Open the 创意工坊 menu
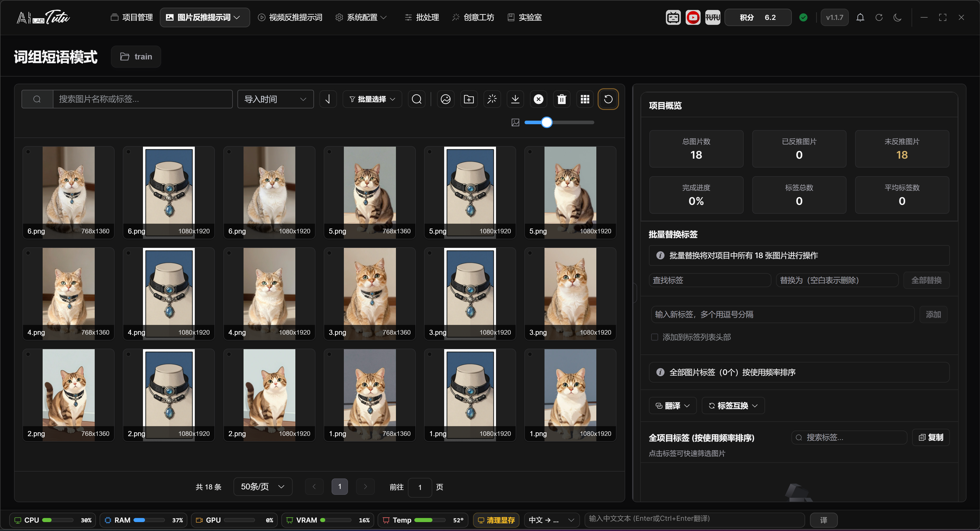980x531 pixels. pyautogui.click(x=473, y=18)
